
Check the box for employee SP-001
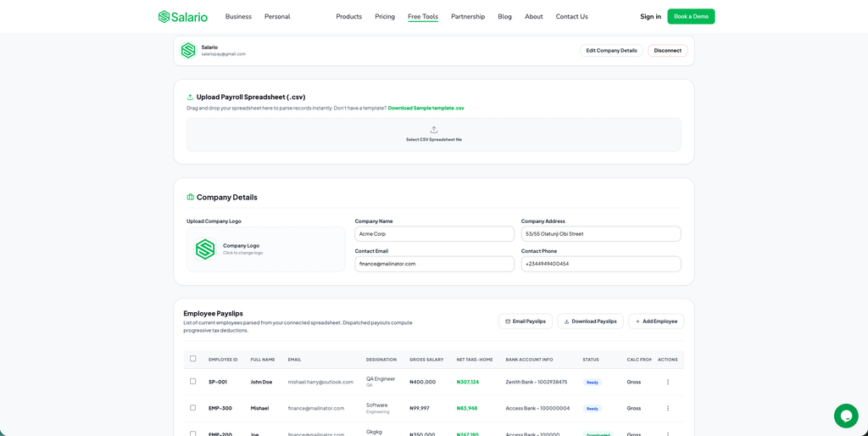click(x=192, y=381)
